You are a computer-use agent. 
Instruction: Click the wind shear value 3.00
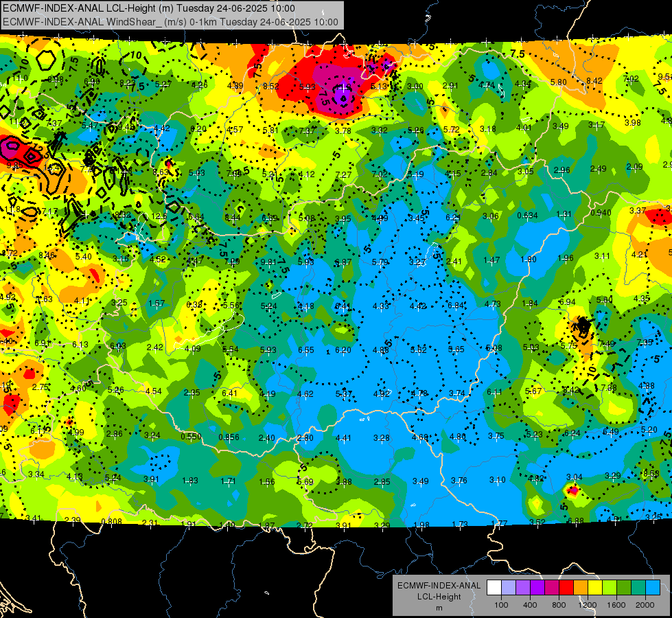[415, 87]
